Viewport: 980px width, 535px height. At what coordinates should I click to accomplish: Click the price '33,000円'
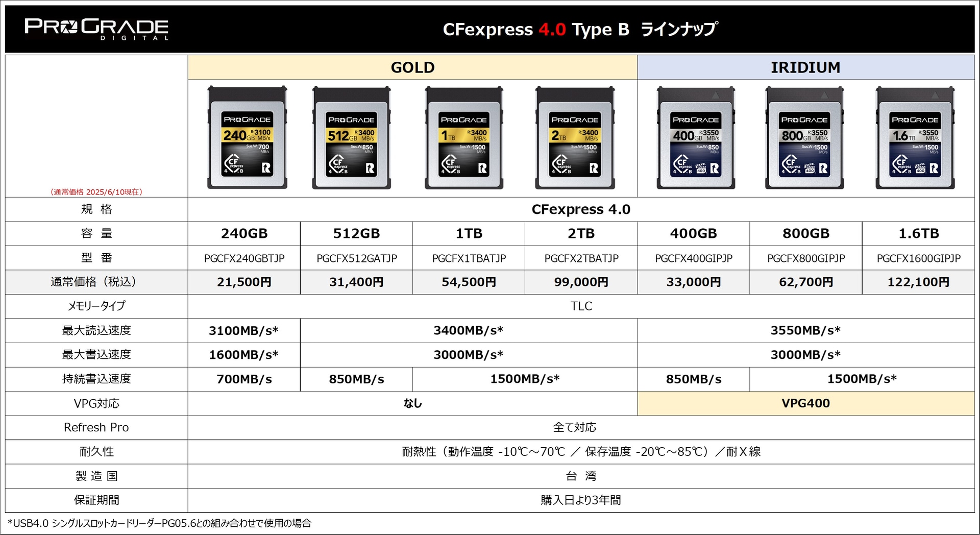click(x=694, y=282)
